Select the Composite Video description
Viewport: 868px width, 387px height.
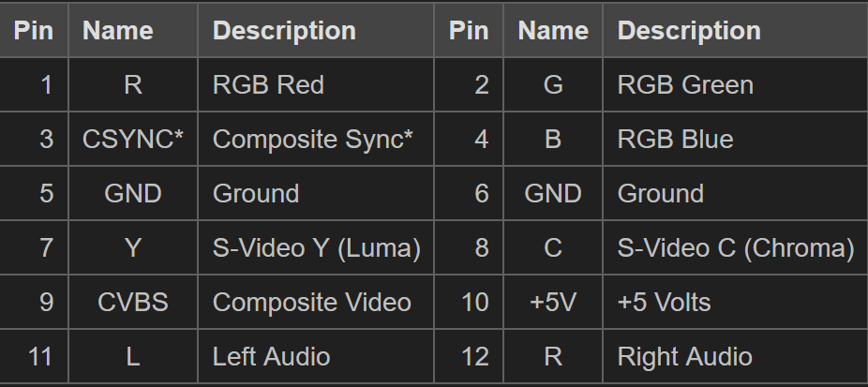(311, 303)
